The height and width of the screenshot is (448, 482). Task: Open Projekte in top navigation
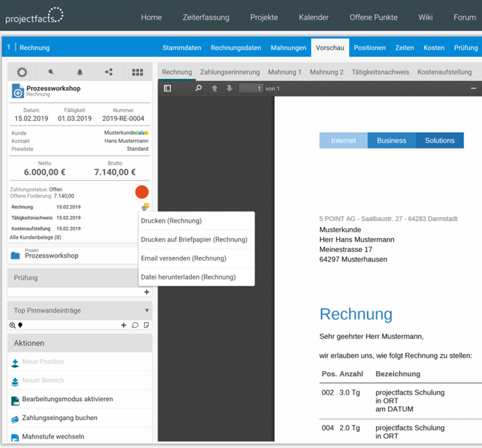(264, 17)
